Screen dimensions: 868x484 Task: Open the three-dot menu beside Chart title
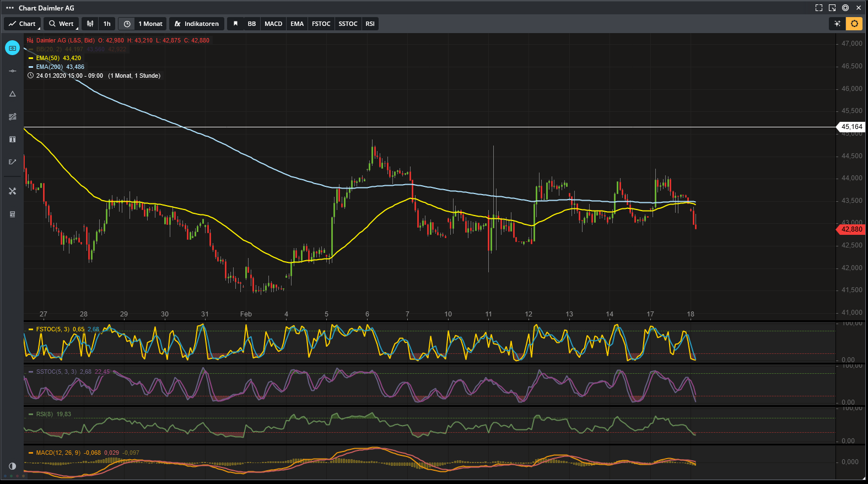[x=10, y=8]
